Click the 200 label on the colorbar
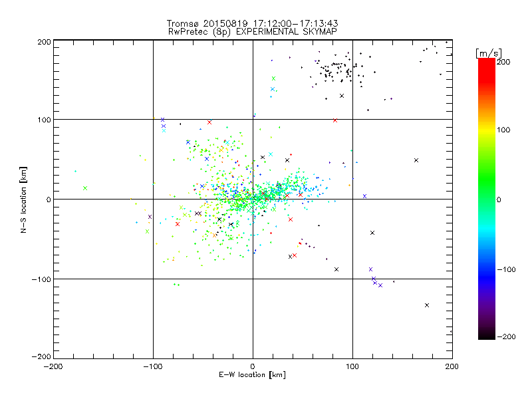 click(x=503, y=62)
